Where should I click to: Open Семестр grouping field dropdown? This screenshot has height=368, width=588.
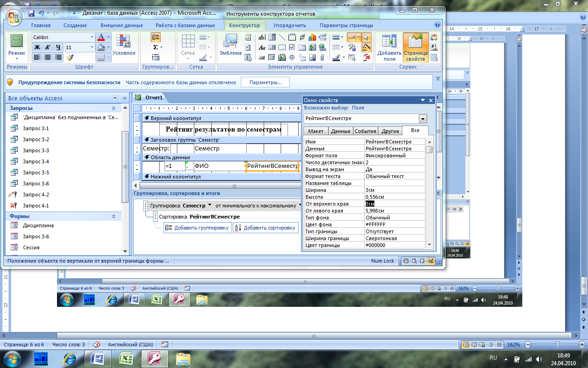(209, 205)
